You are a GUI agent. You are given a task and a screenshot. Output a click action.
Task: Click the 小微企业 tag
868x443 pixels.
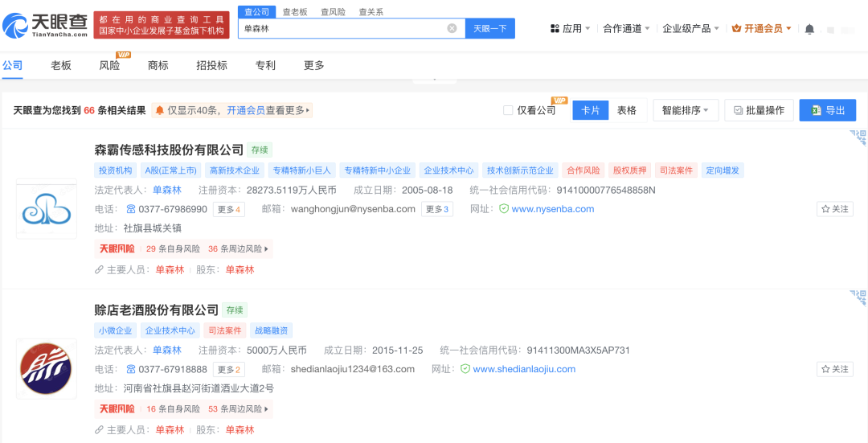click(x=115, y=330)
